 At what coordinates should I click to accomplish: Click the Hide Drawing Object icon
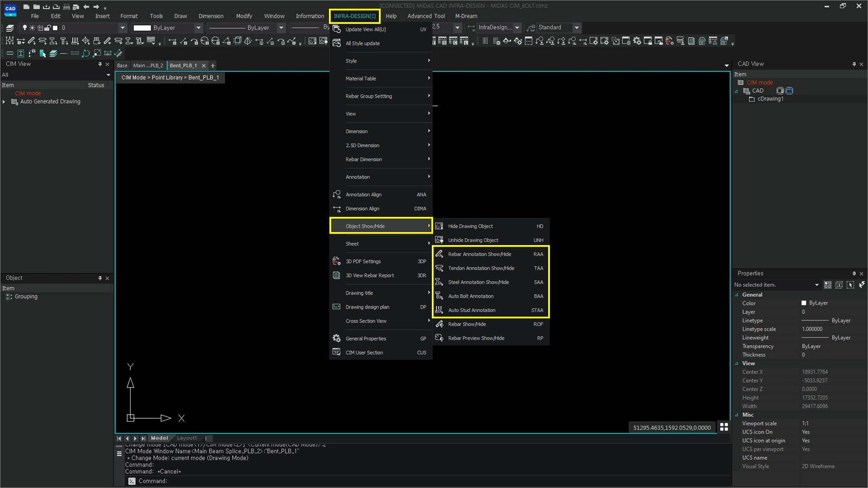pyautogui.click(x=439, y=226)
